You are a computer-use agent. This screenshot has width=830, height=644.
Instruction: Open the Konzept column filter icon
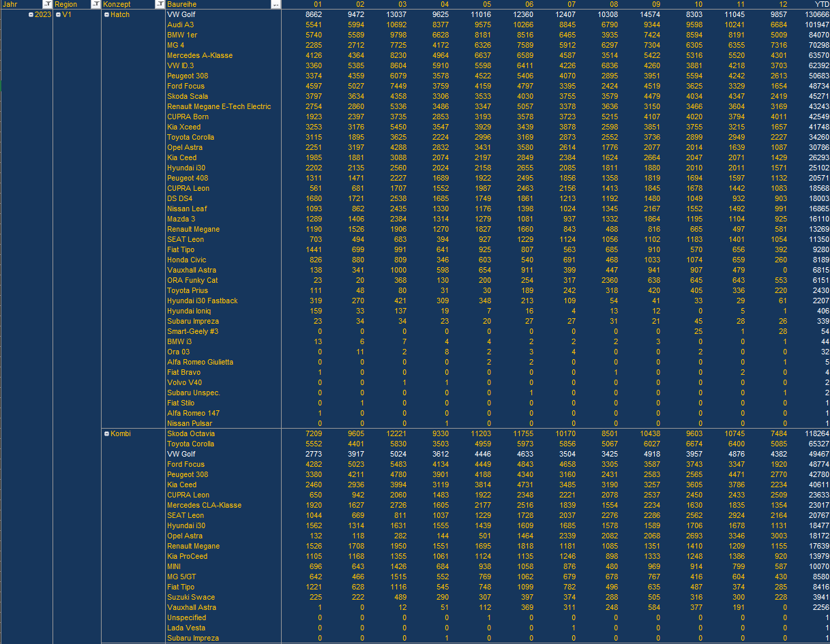(160, 5)
